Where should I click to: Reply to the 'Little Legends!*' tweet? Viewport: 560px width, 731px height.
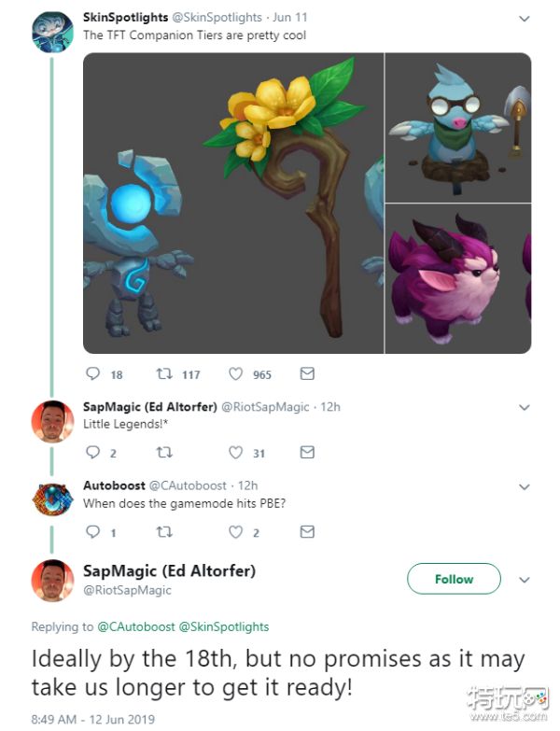pyautogui.click(x=93, y=452)
